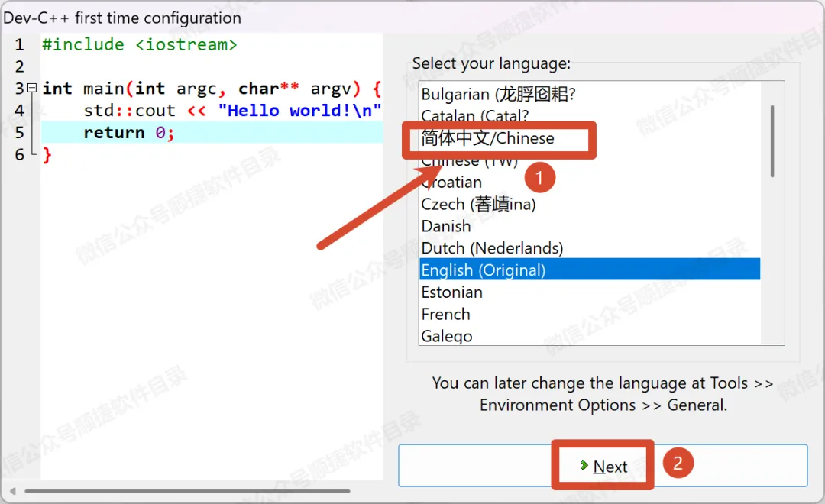Select Croatian language entry
The width and height of the screenshot is (825, 504).
tap(590, 182)
